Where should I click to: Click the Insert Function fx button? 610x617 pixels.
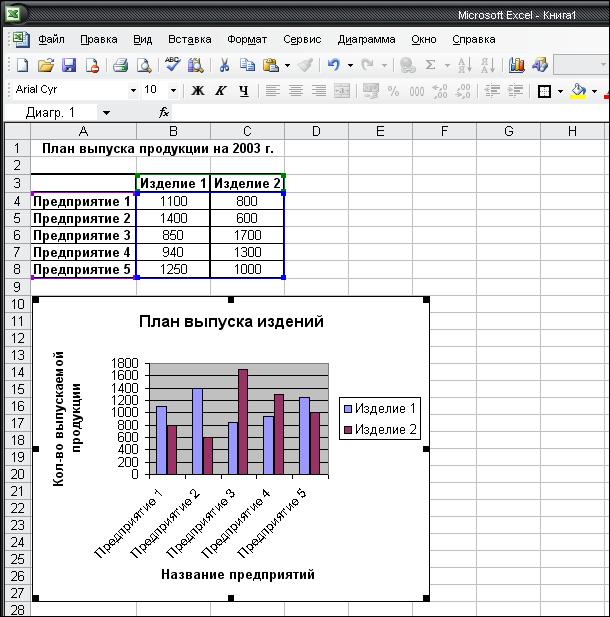tap(164, 113)
